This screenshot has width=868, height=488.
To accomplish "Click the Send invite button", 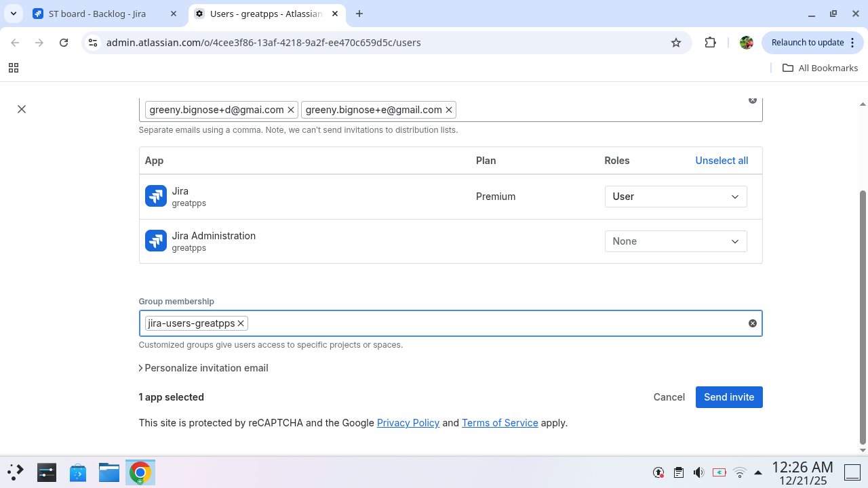I will [x=729, y=397].
